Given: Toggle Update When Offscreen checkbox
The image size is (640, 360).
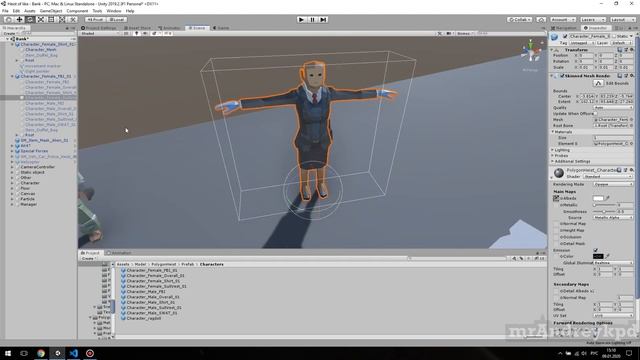Looking at the screenshot, I should (596, 113).
